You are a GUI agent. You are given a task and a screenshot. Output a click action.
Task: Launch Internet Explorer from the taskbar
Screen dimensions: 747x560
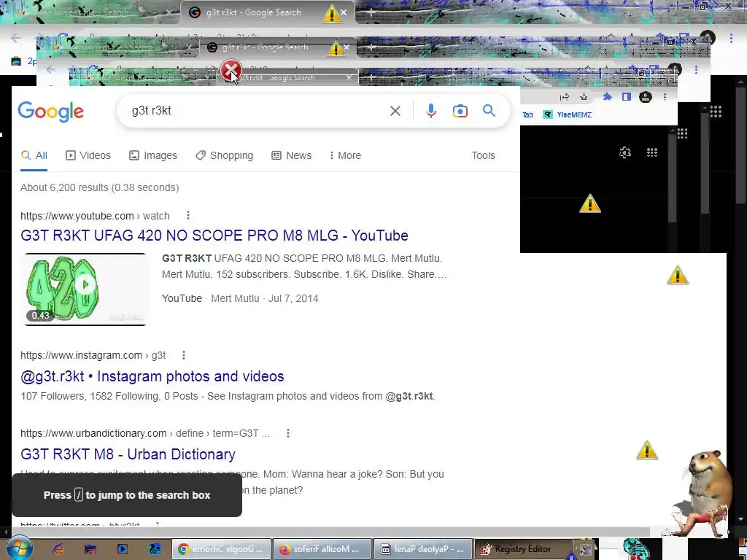coord(58,549)
